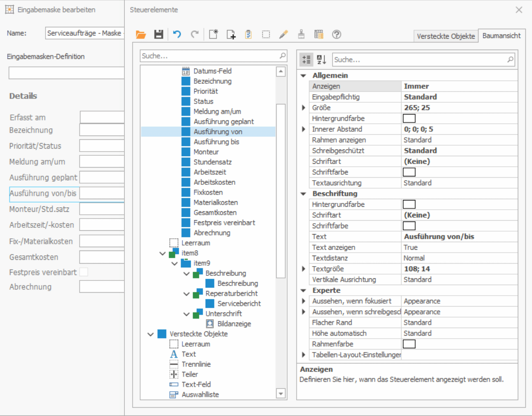
Task: Open Schriftfarbe swatch under Allgemein
Action: click(x=409, y=172)
